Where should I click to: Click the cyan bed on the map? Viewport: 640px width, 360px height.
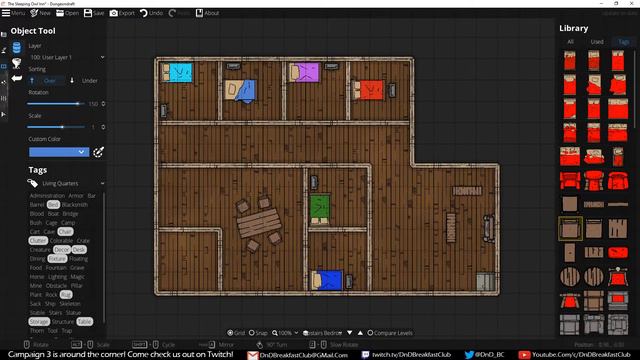tap(177, 73)
